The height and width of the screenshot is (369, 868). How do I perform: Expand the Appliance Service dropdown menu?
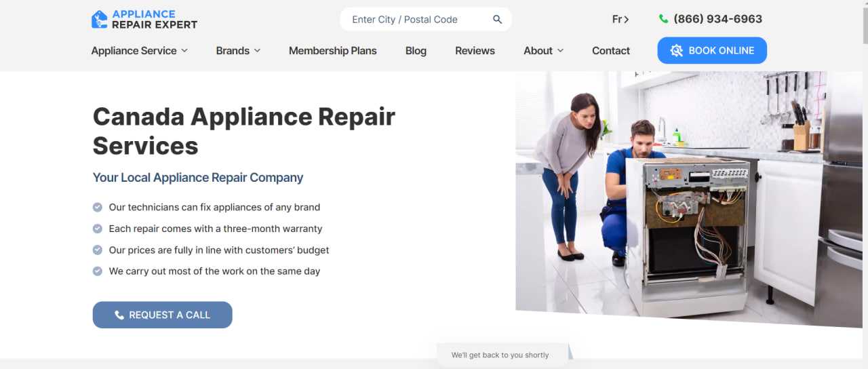pyautogui.click(x=140, y=51)
